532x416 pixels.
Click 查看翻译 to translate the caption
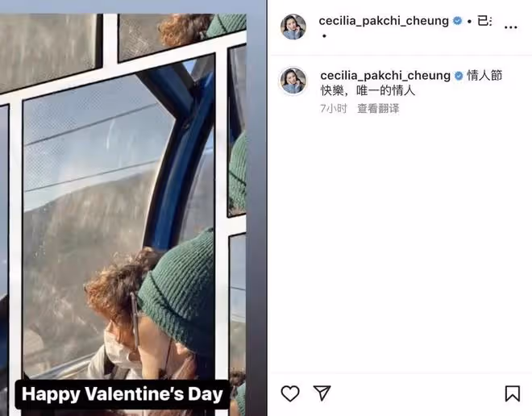pyautogui.click(x=378, y=109)
